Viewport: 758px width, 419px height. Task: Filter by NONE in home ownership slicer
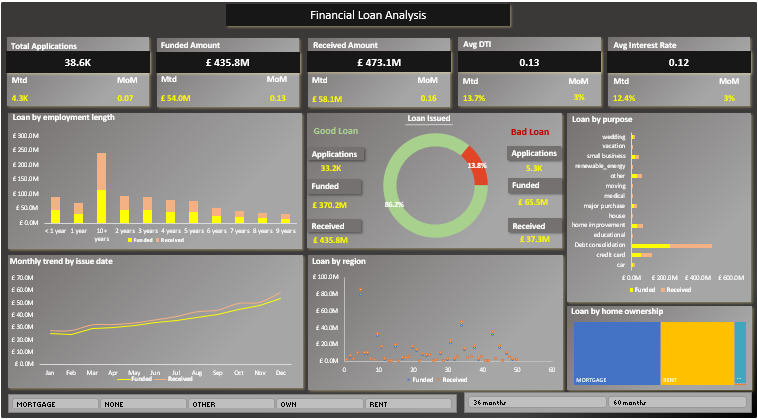click(x=143, y=404)
